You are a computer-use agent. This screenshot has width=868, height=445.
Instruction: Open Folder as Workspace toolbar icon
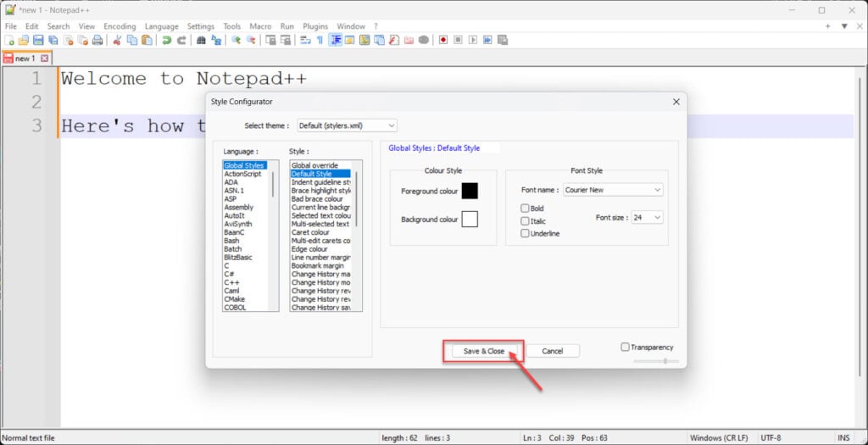(409, 40)
